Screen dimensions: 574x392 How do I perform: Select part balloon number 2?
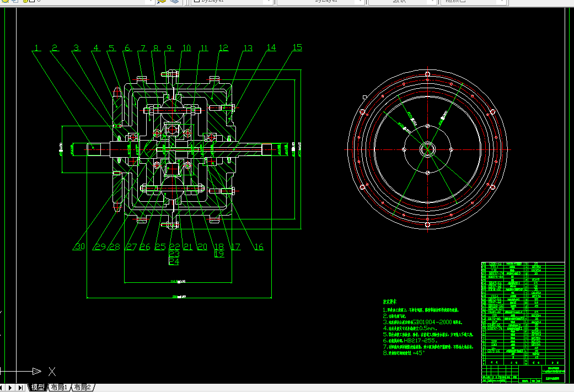pyautogui.click(x=55, y=47)
